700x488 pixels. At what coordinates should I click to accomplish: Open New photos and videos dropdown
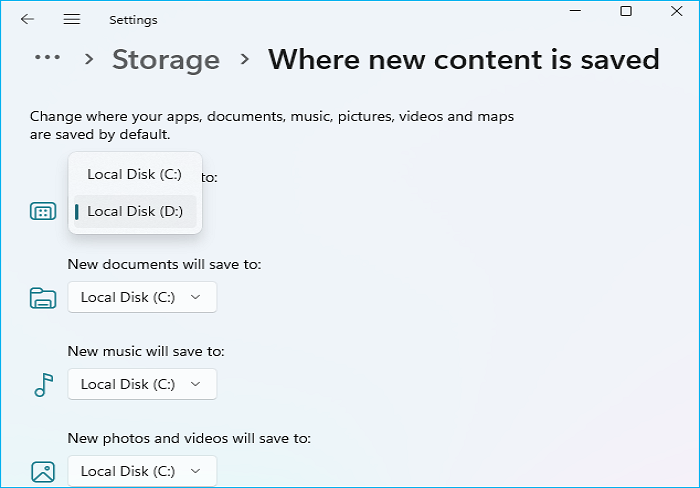click(x=141, y=471)
